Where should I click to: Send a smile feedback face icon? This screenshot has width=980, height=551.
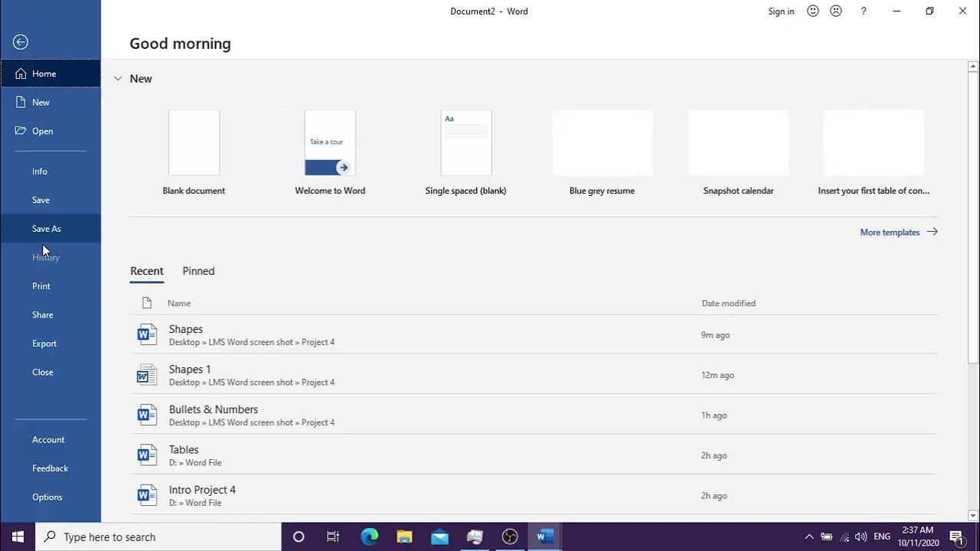coord(813,11)
